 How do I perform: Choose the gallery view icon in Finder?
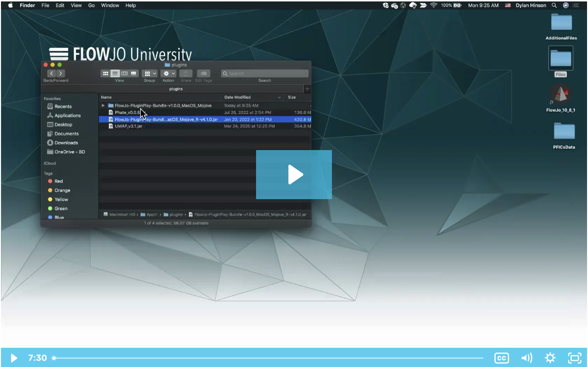click(x=134, y=74)
